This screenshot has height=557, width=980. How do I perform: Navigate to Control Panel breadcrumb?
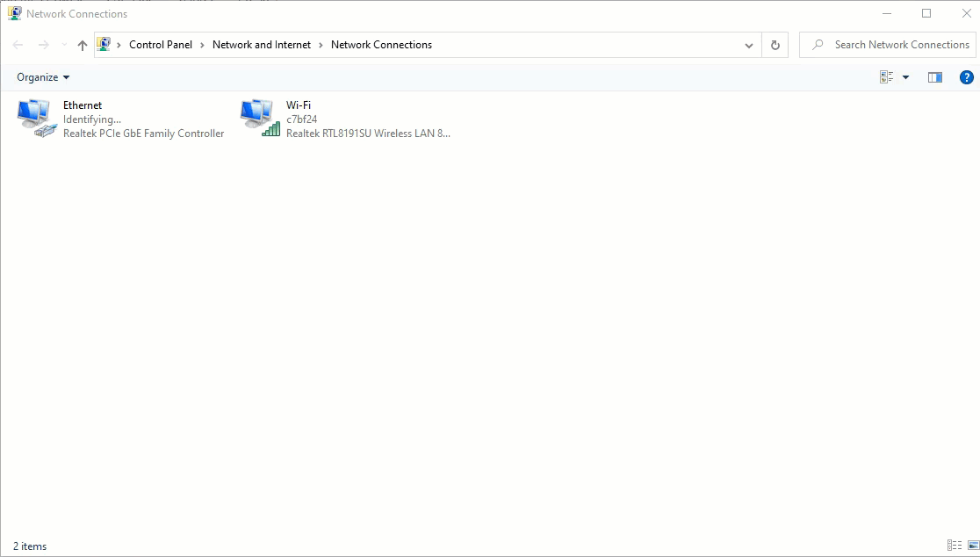(161, 45)
